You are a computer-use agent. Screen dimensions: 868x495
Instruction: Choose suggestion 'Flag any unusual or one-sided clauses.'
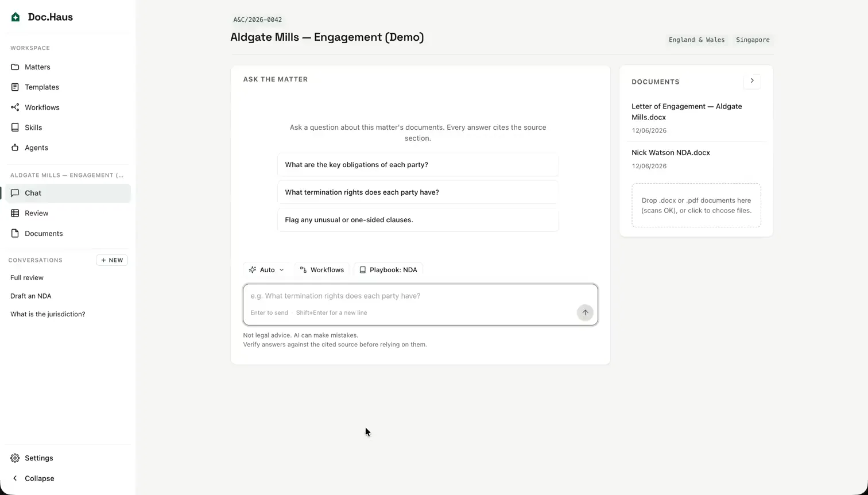tap(418, 220)
